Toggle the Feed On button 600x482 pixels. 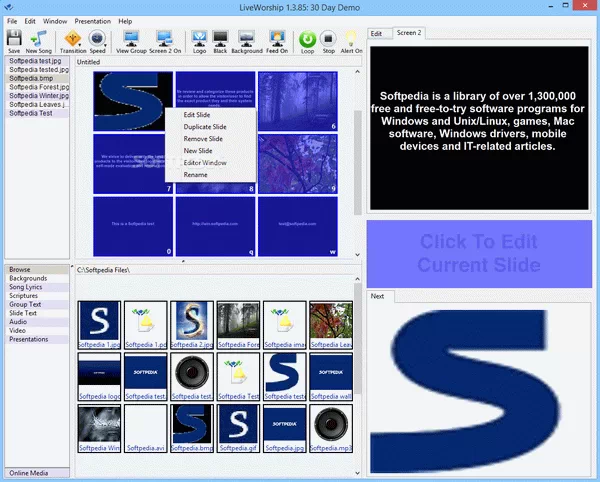tap(279, 39)
